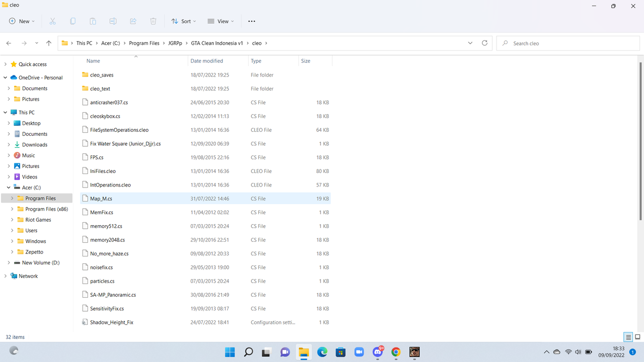Select Downloads in navigation pane
Viewport: 644px width, 362px height.
(35, 145)
